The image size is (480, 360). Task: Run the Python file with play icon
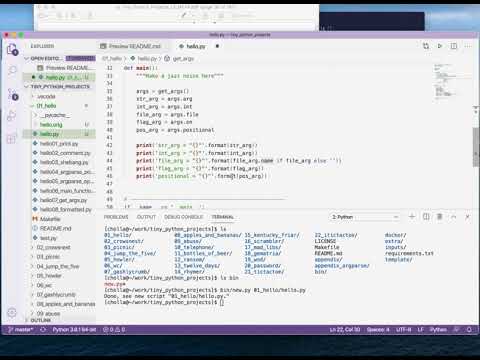point(440,46)
